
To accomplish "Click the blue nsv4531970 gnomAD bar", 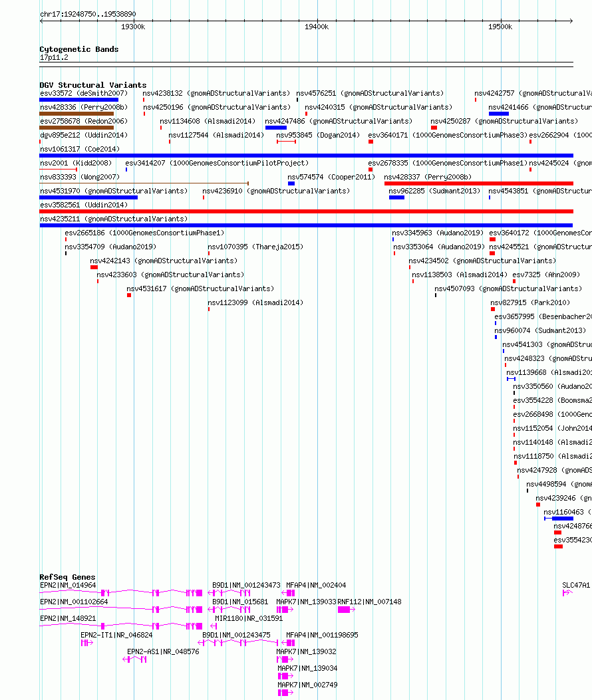I will pyautogui.click(x=88, y=197).
